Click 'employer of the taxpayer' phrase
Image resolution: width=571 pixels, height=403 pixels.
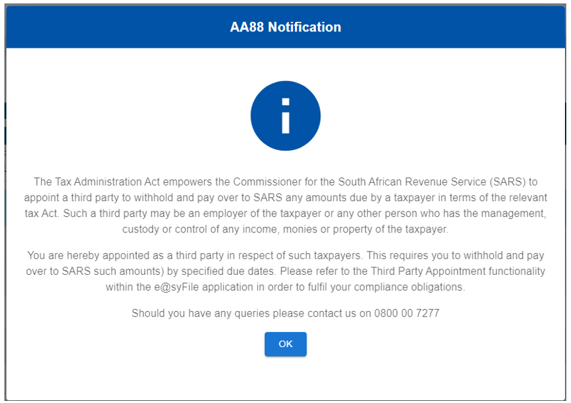tap(262, 213)
